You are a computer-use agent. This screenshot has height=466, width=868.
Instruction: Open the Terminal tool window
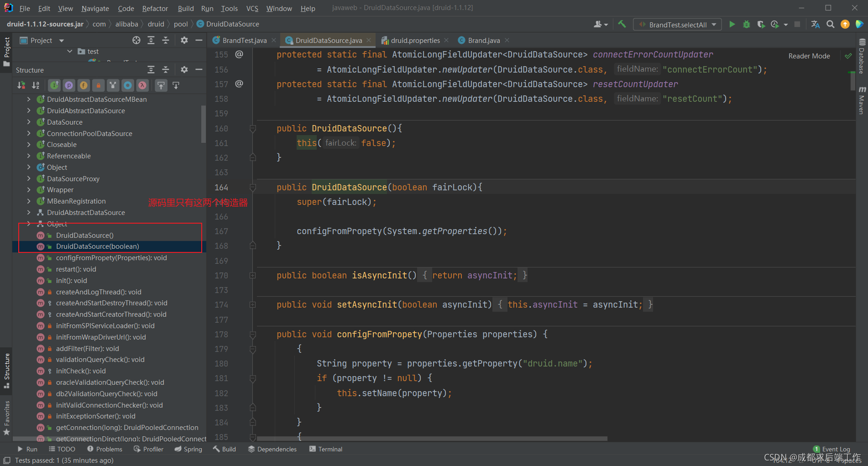pos(325,449)
